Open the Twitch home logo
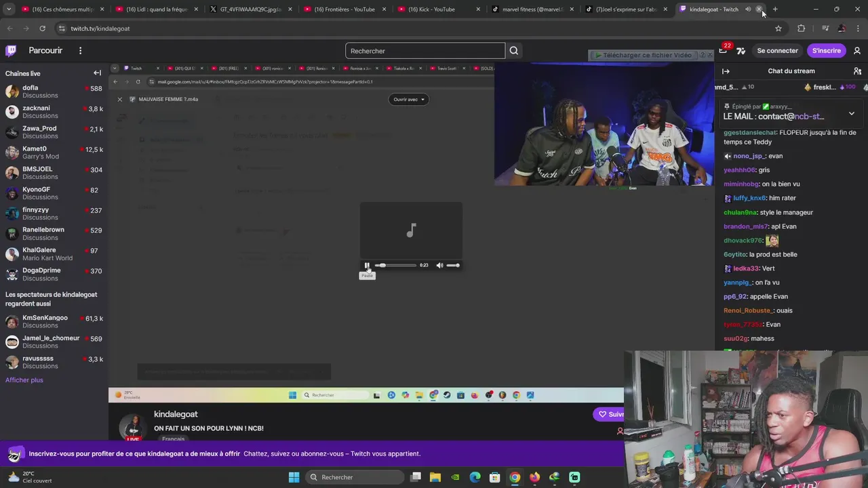The image size is (868, 488). pyautogui.click(x=11, y=51)
